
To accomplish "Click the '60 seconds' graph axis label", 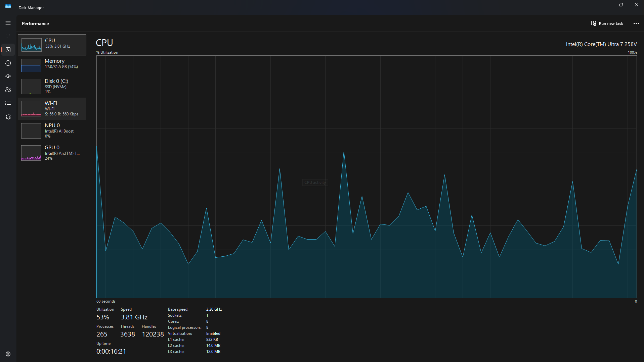I will 106,301.
